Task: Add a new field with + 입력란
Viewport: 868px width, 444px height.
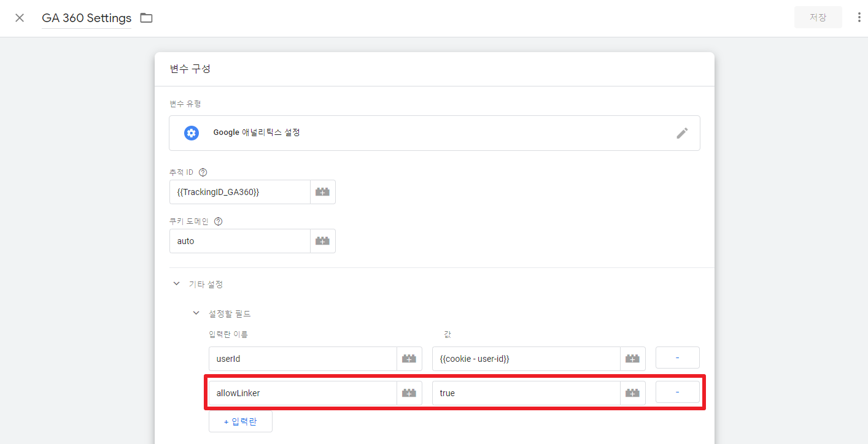Action: tap(241, 421)
